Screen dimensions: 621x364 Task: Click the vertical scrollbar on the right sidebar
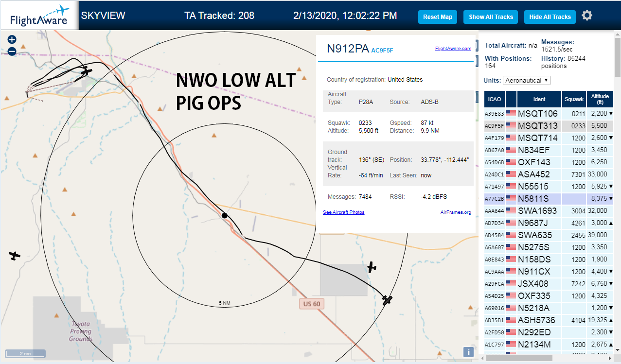[x=618, y=58]
